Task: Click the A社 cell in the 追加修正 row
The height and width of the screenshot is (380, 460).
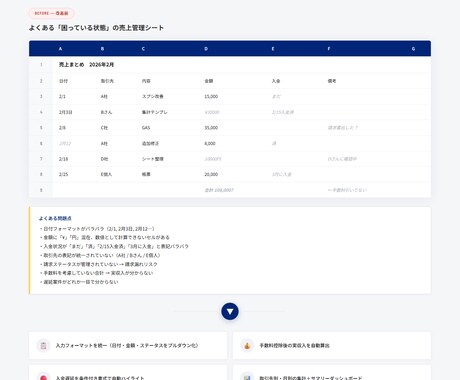Action: [x=104, y=143]
